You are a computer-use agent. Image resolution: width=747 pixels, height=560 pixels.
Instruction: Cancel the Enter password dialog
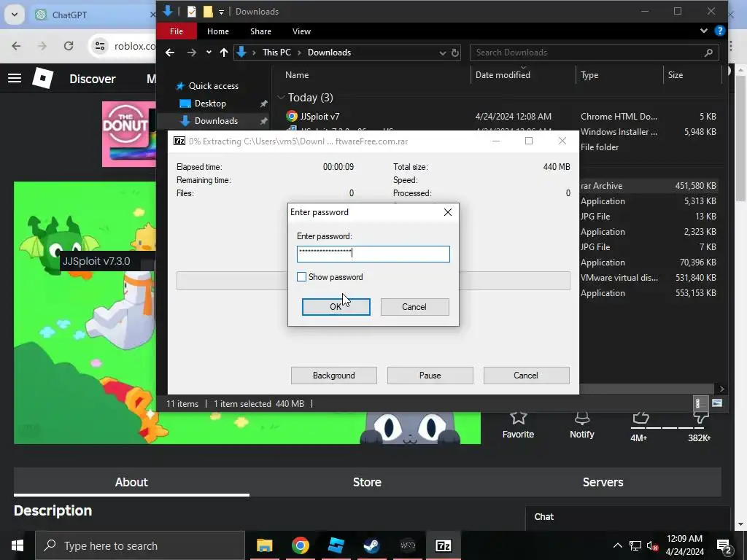[414, 307]
